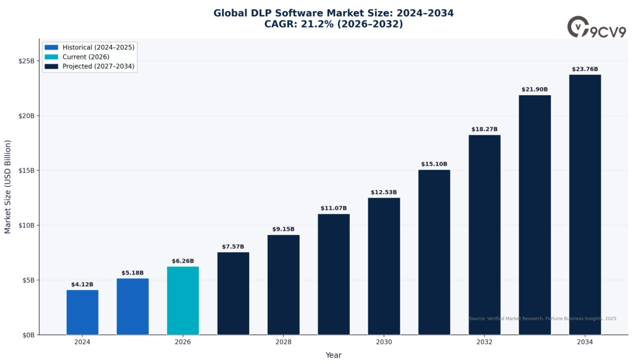The image size is (633, 364).
Task: Click the 2028 bar labeled $9.15B
Action: click(283, 285)
